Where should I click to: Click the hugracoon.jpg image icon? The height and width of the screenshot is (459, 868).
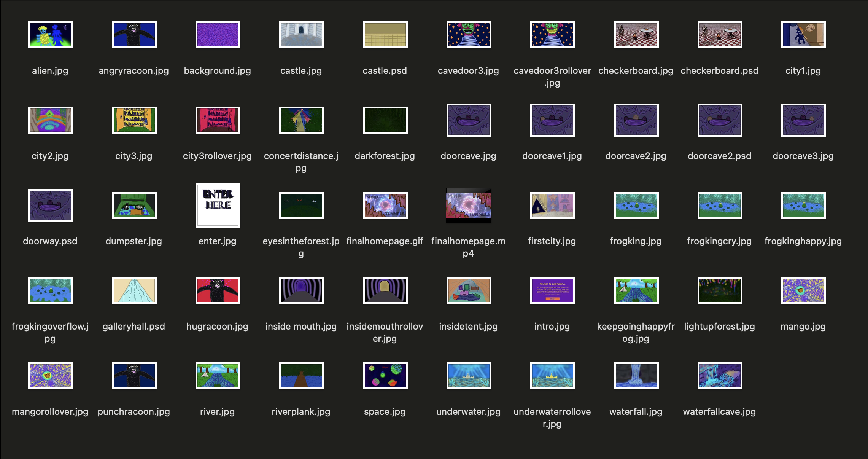(x=218, y=290)
